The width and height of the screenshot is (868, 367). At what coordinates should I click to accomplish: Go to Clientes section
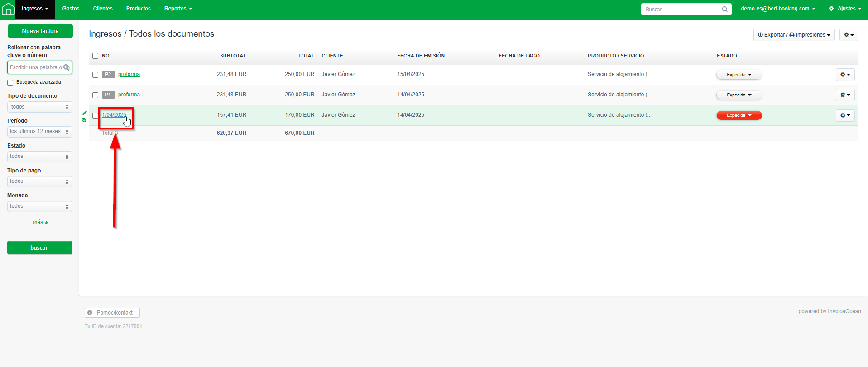[x=103, y=9]
